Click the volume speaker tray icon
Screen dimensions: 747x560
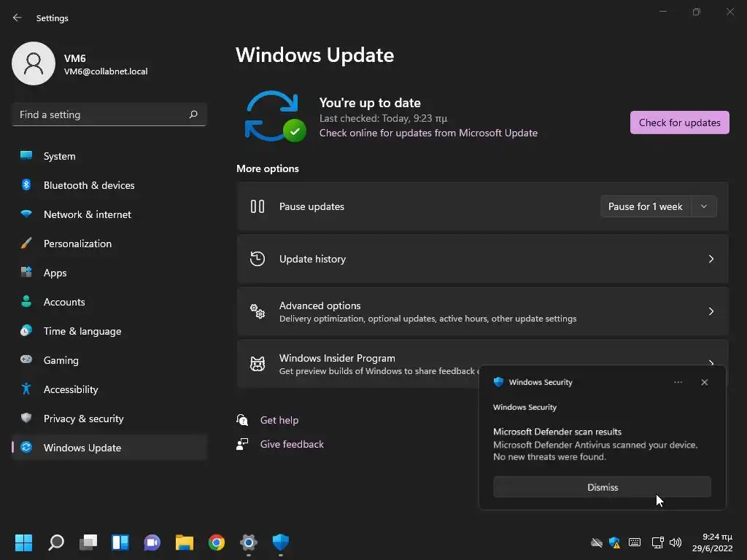(x=676, y=542)
